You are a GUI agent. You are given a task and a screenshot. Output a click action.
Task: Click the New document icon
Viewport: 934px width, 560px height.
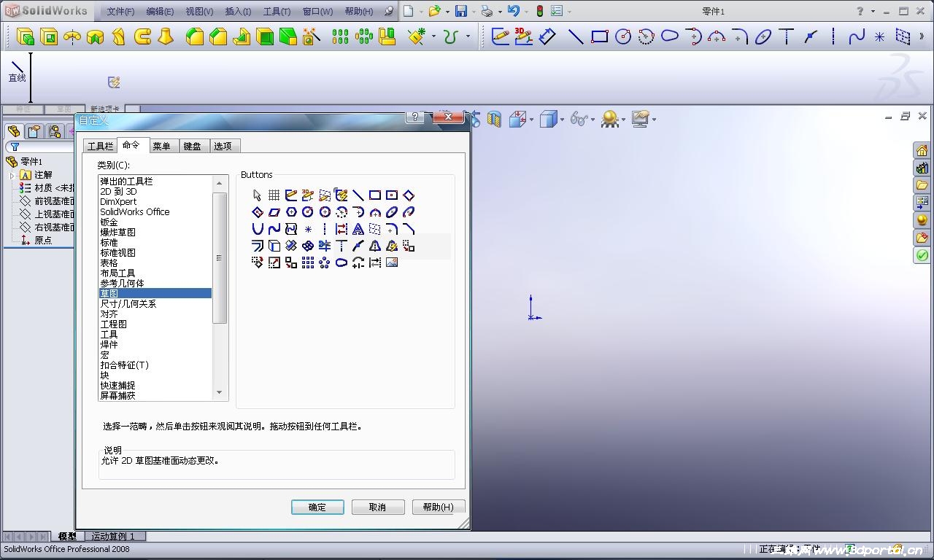[x=409, y=11]
